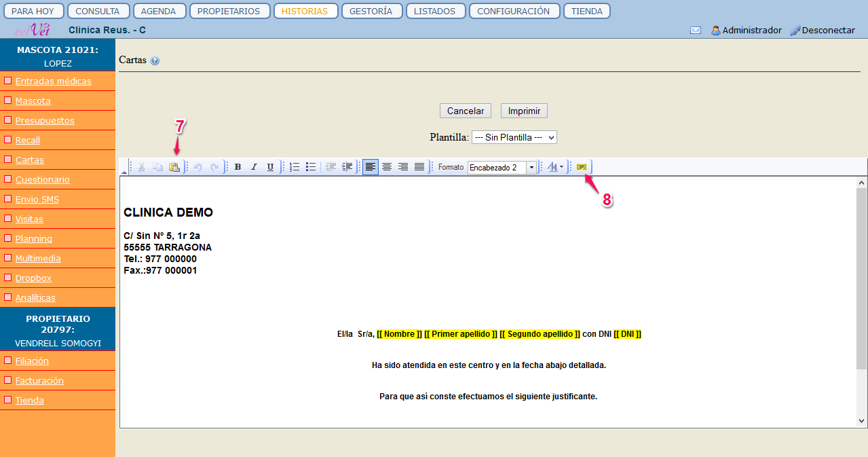Open the GESTORÍA menu tab

(371, 11)
